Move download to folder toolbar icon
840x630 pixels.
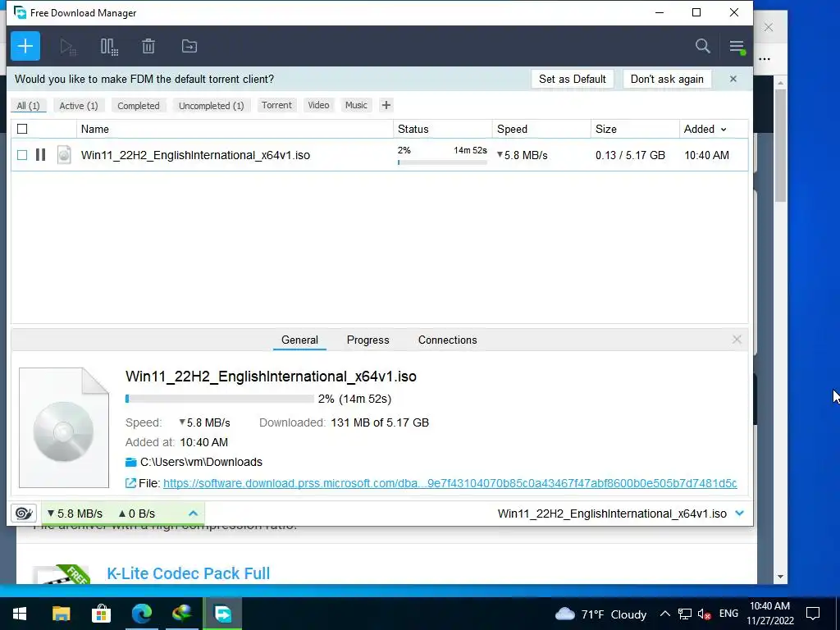click(x=189, y=46)
